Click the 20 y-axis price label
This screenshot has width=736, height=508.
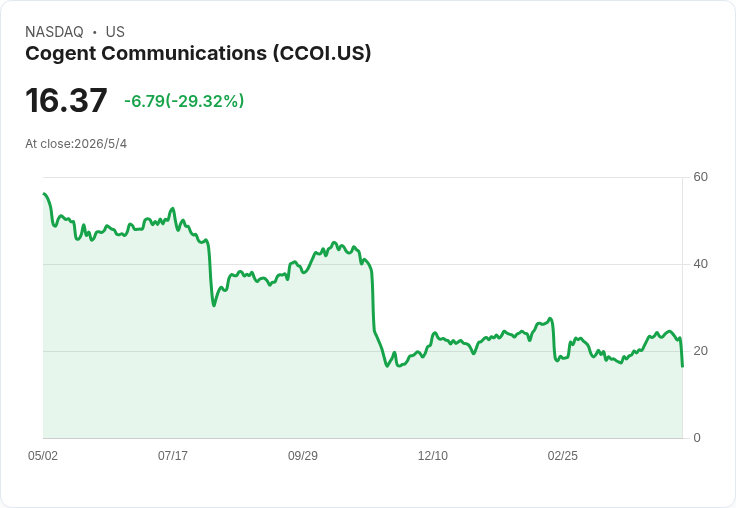click(700, 351)
